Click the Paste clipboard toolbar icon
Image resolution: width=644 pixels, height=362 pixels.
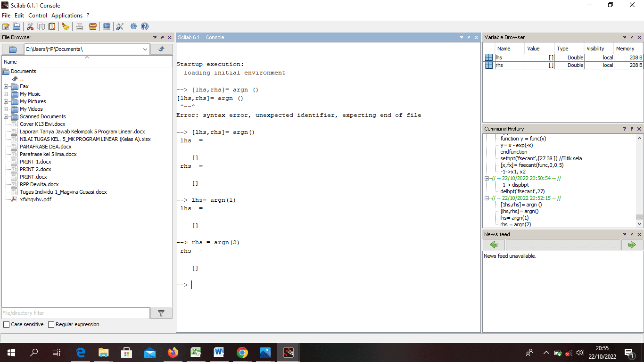[x=52, y=26]
